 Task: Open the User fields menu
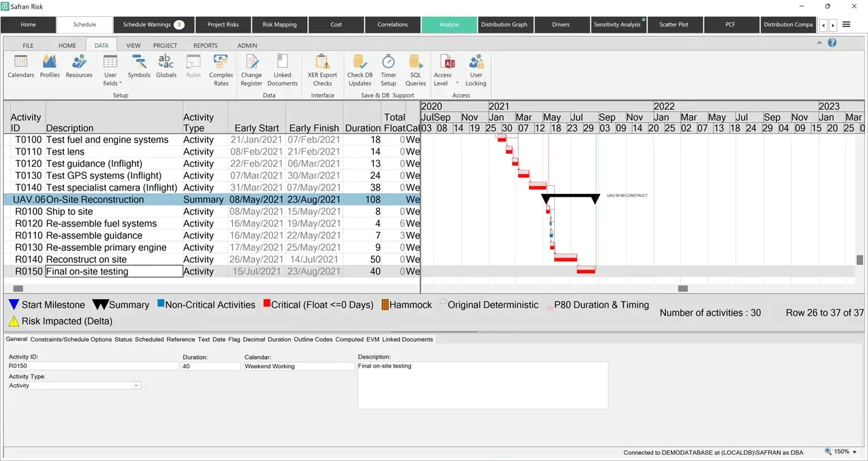111,71
